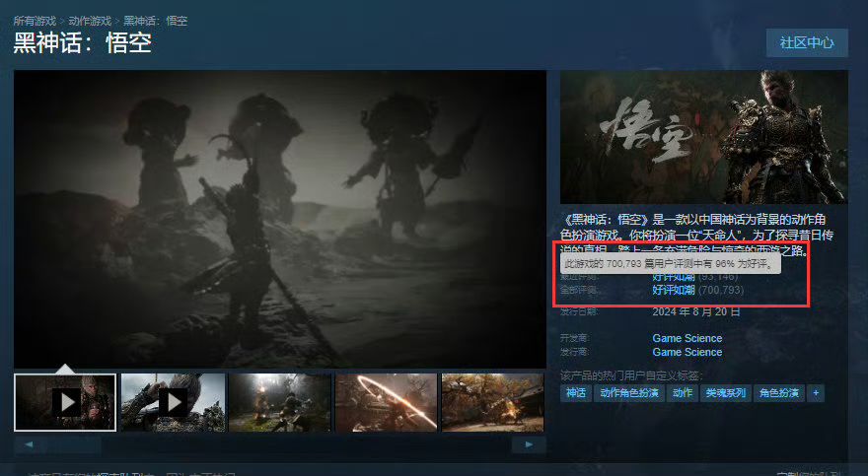Open the 社区中心 button
Screen dimensions: 868x476
(807, 42)
